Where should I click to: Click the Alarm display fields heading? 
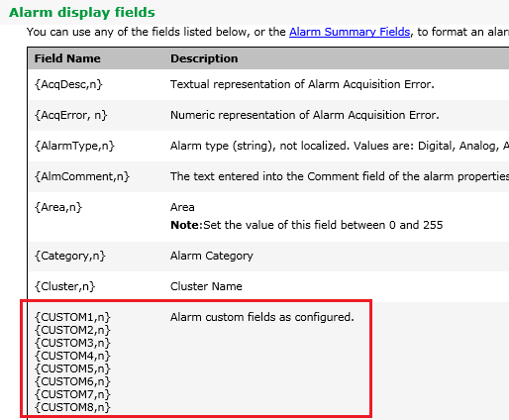click(x=82, y=13)
